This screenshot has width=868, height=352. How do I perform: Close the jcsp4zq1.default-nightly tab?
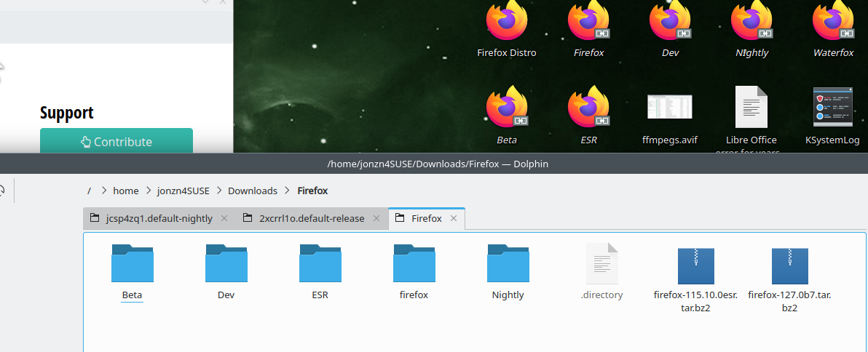pos(224,218)
